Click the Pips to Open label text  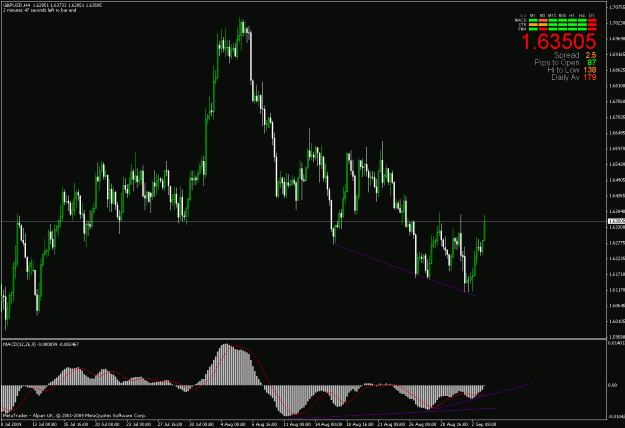(x=557, y=63)
